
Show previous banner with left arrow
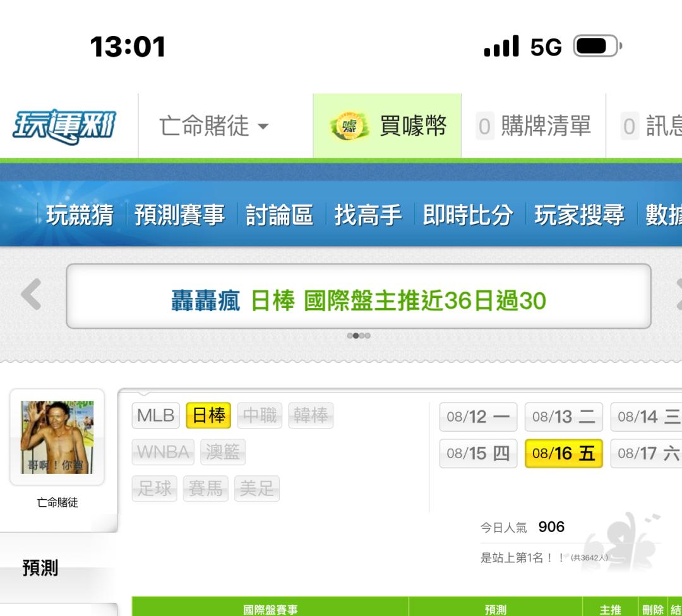pyautogui.click(x=32, y=295)
